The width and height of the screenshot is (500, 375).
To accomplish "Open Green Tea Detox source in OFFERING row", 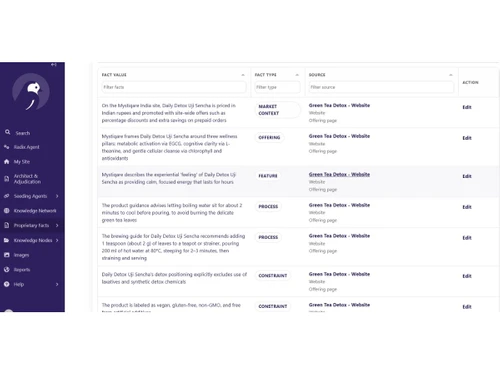I will click(x=339, y=136).
